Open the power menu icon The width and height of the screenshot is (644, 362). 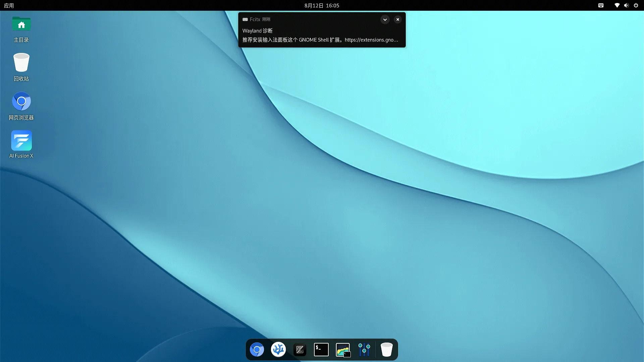click(636, 5)
